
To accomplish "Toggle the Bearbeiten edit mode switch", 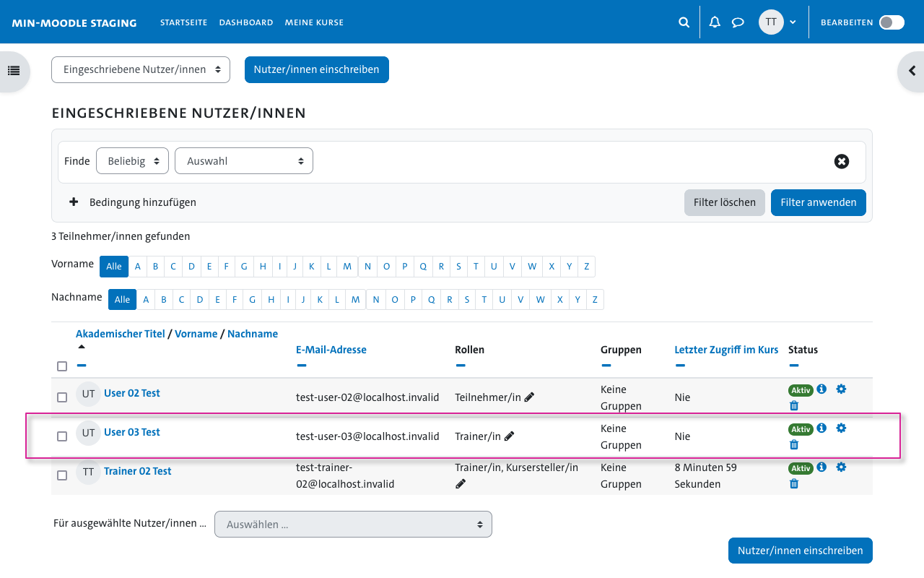I will point(892,22).
